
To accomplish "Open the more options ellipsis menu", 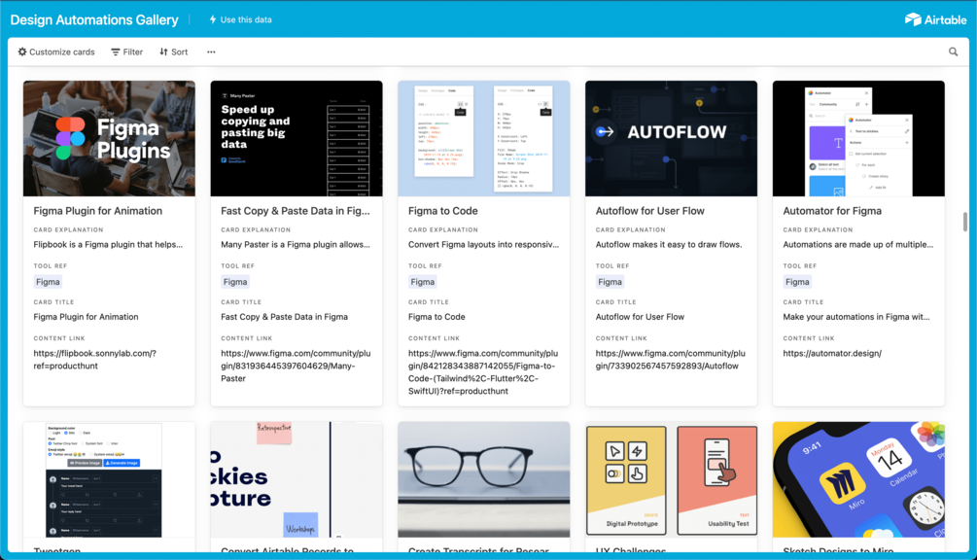I will (211, 52).
